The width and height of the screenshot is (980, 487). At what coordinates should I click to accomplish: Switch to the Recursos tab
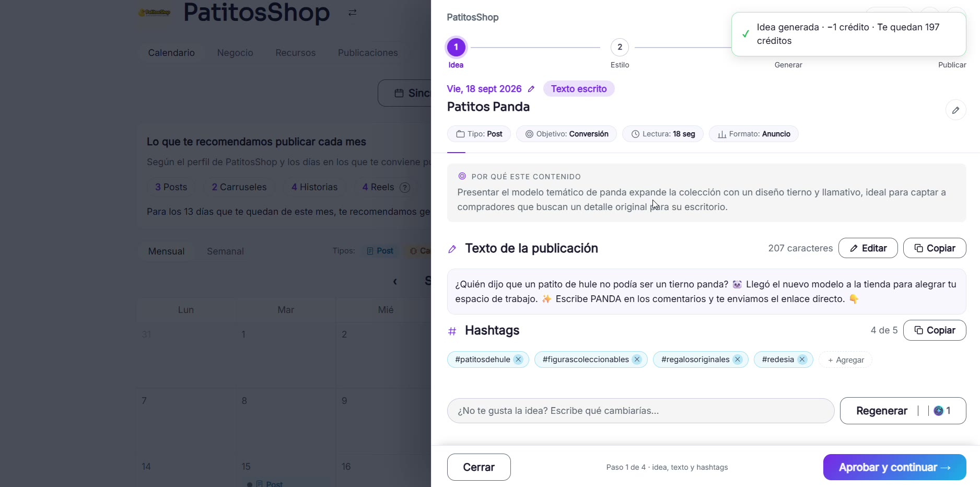pos(296,53)
